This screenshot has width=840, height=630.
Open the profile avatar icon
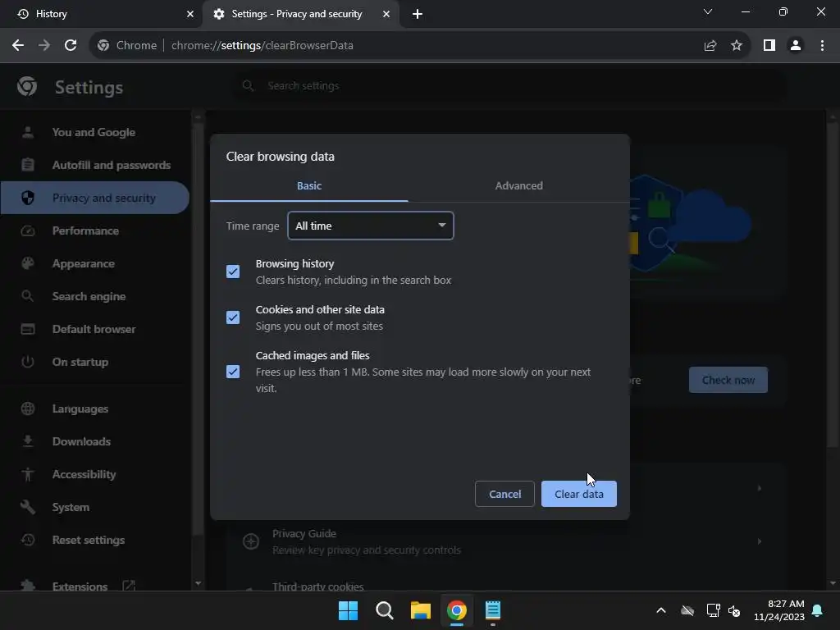click(796, 46)
